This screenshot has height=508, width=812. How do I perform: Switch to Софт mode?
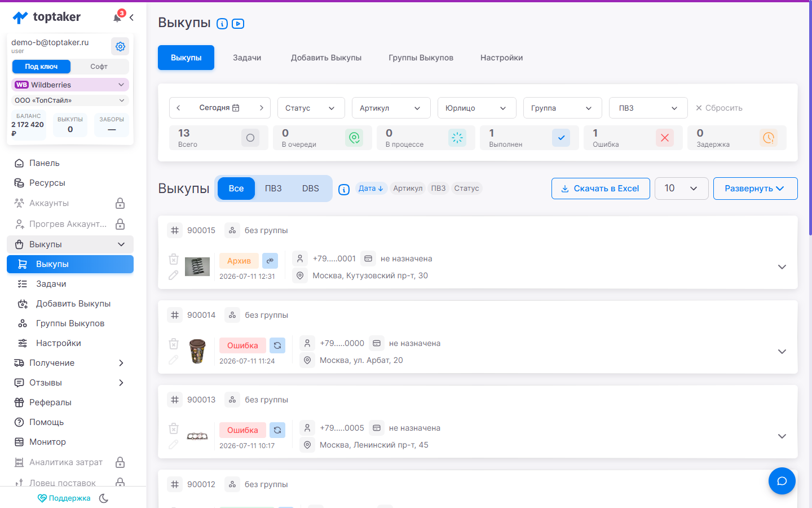99,67
